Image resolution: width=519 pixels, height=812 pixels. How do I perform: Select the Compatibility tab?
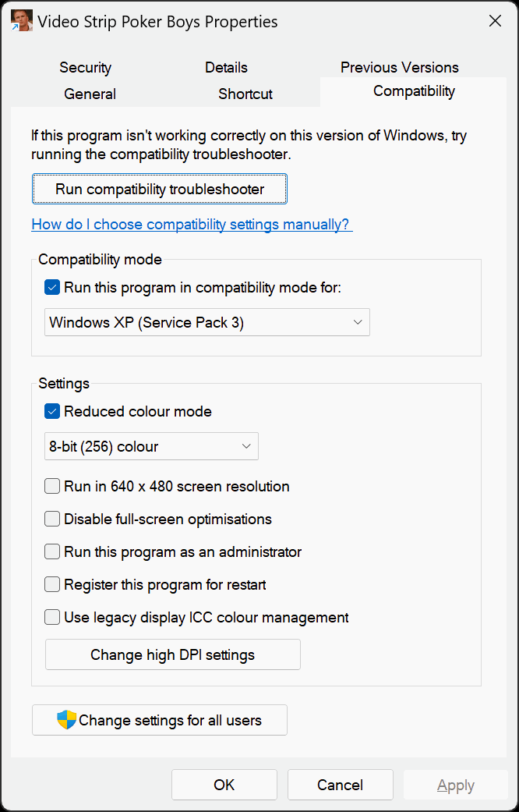tap(414, 91)
